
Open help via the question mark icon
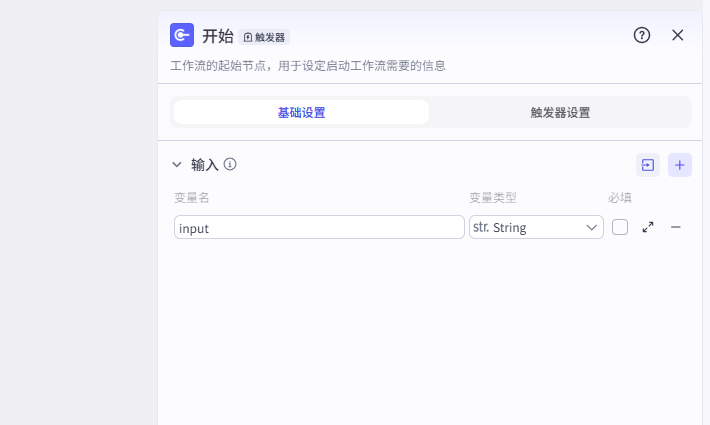[642, 35]
